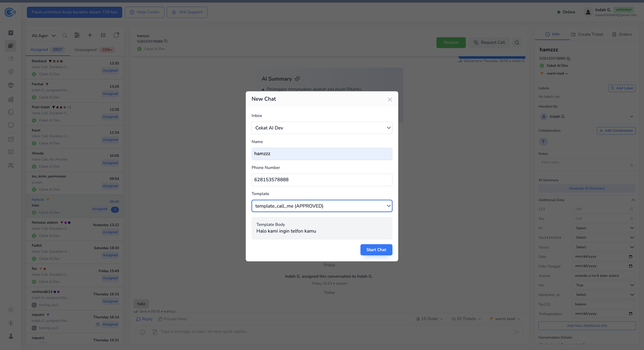
Task: Copy phone number in chat header
Action: (x=166, y=41)
